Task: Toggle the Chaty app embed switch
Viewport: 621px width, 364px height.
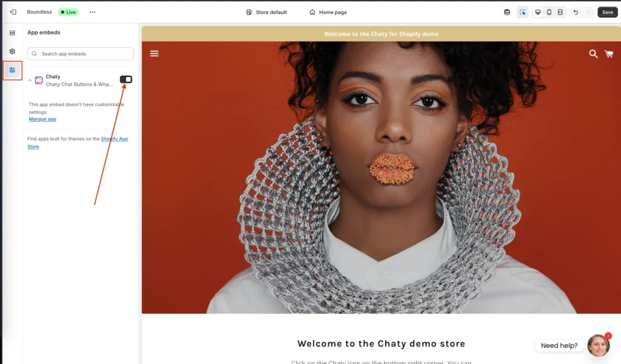Action: [x=126, y=79]
